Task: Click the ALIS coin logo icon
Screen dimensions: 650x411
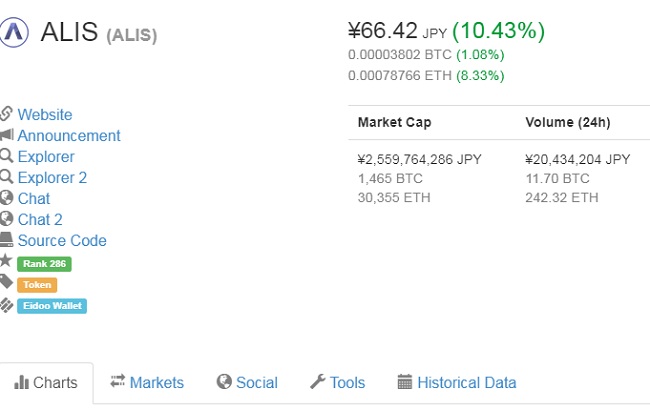Action: click(x=15, y=32)
